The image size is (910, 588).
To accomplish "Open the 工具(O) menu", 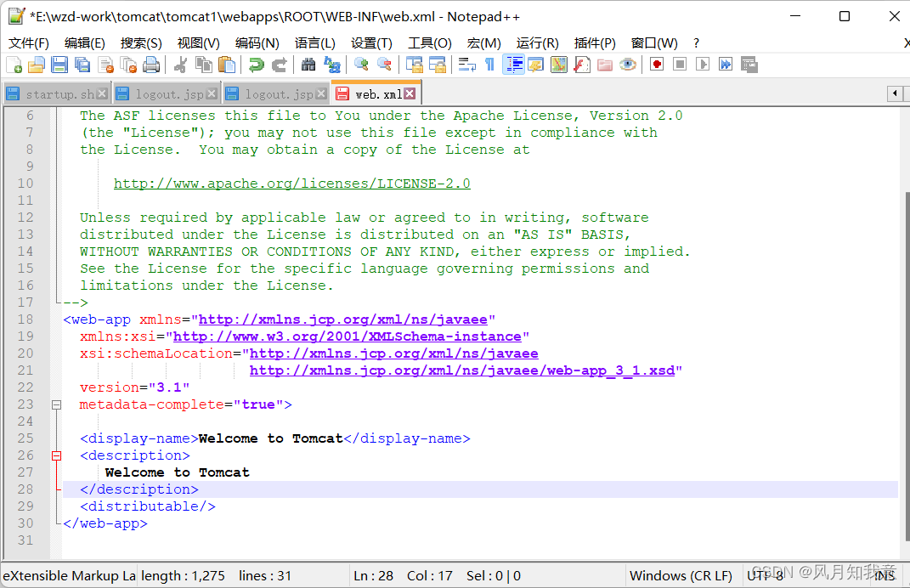I will [429, 43].
